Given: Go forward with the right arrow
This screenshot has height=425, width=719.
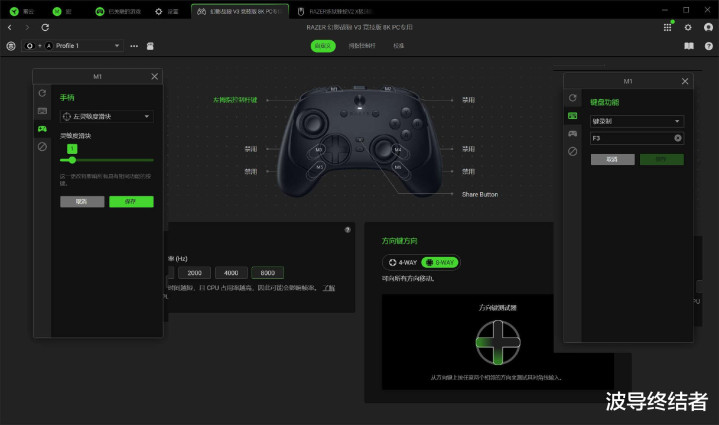Looking at the screenshot, I should click(x=27, y=28).
